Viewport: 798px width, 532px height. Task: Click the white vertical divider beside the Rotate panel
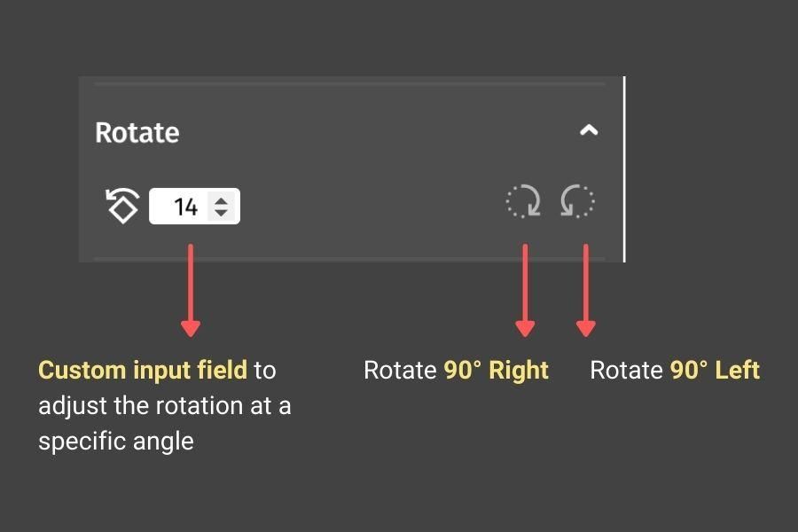pyautogui.click(x=624, y=169)
